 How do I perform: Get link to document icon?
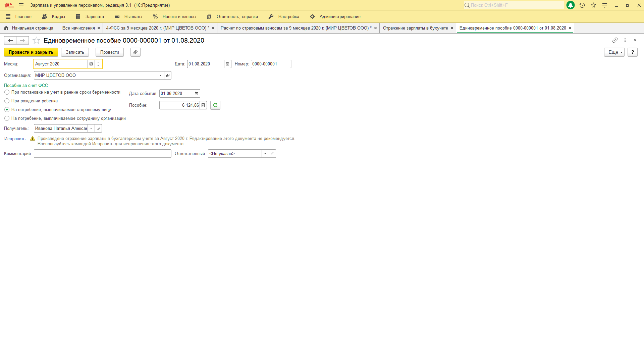point(615,40)
